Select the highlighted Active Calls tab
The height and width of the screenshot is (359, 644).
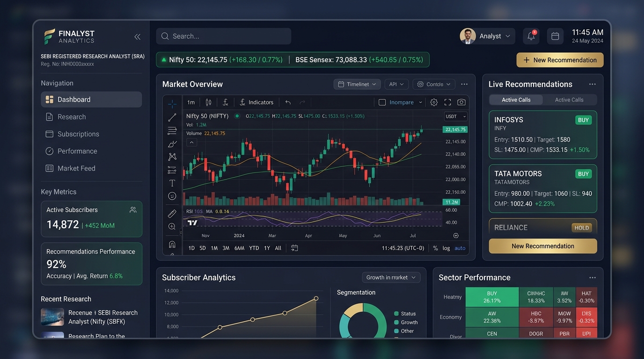click(516, 100)
